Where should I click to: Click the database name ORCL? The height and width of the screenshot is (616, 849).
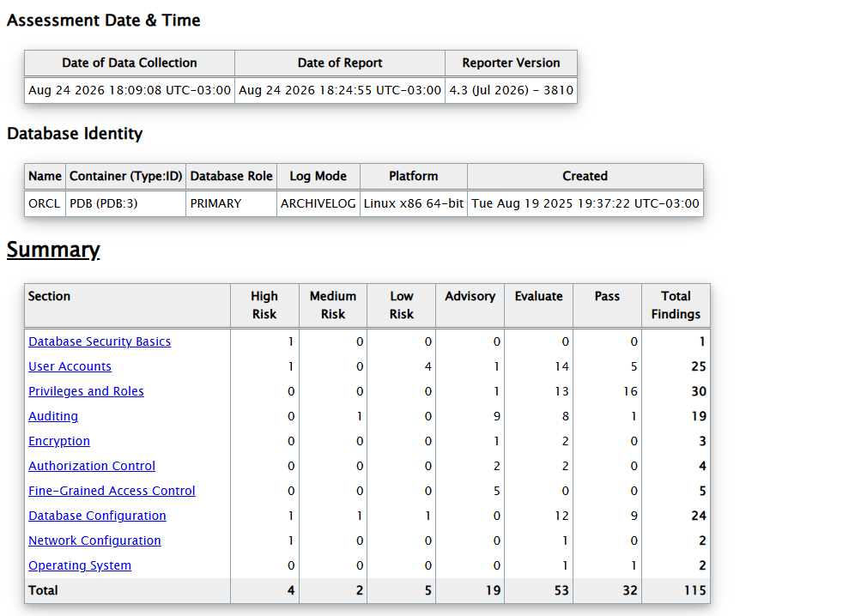[45, 203]
